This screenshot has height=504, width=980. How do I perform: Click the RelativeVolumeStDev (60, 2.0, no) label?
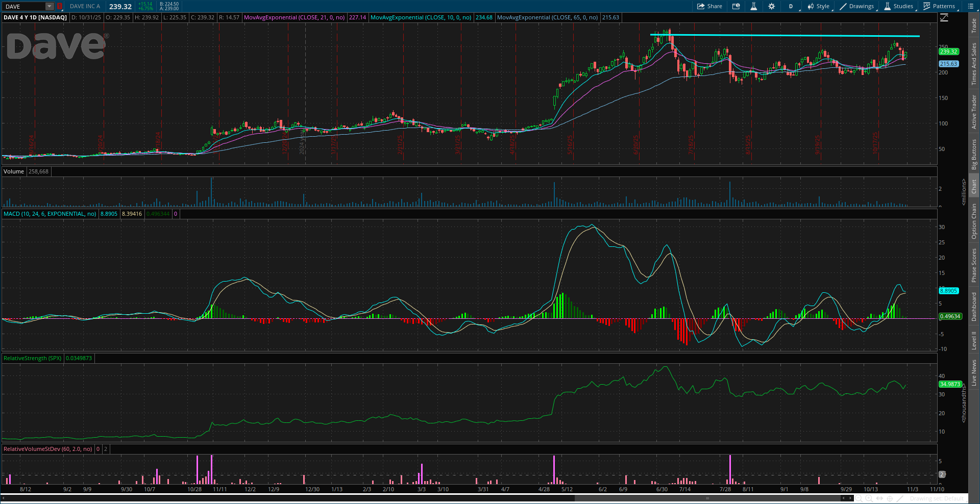pos(48,449)
